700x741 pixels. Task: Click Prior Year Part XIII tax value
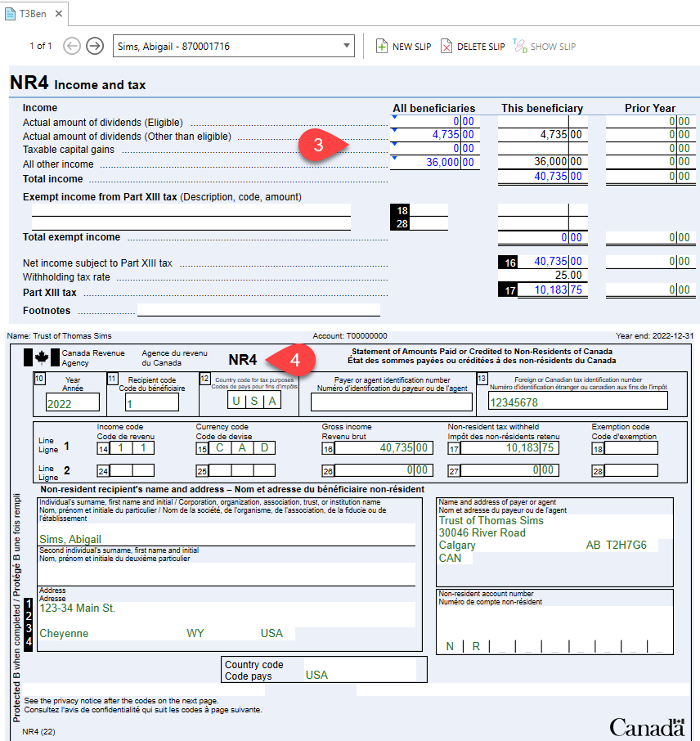click(x=650, y=290)
